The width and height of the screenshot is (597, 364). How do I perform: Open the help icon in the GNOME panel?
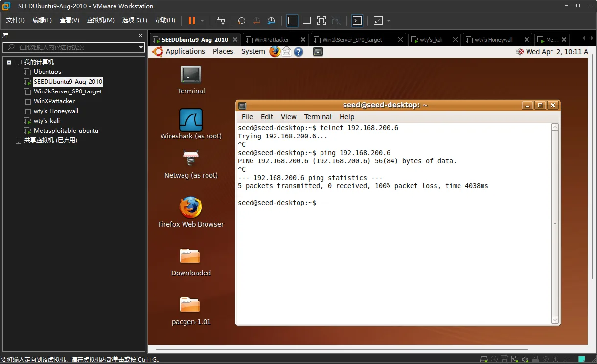(298, 51)
